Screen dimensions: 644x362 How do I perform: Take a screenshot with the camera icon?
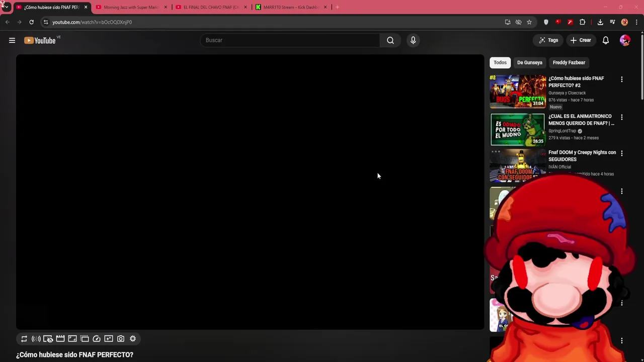tap(121, 339)
